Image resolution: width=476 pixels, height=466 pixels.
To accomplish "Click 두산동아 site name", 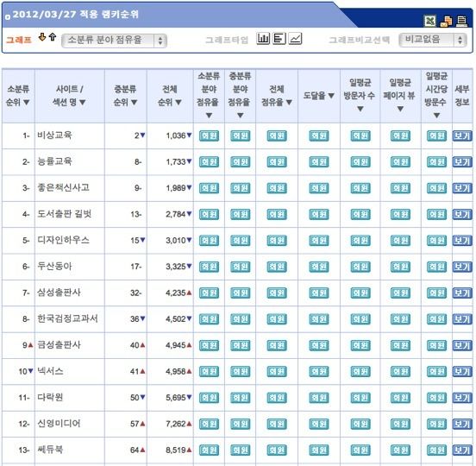I will (54, 266).
